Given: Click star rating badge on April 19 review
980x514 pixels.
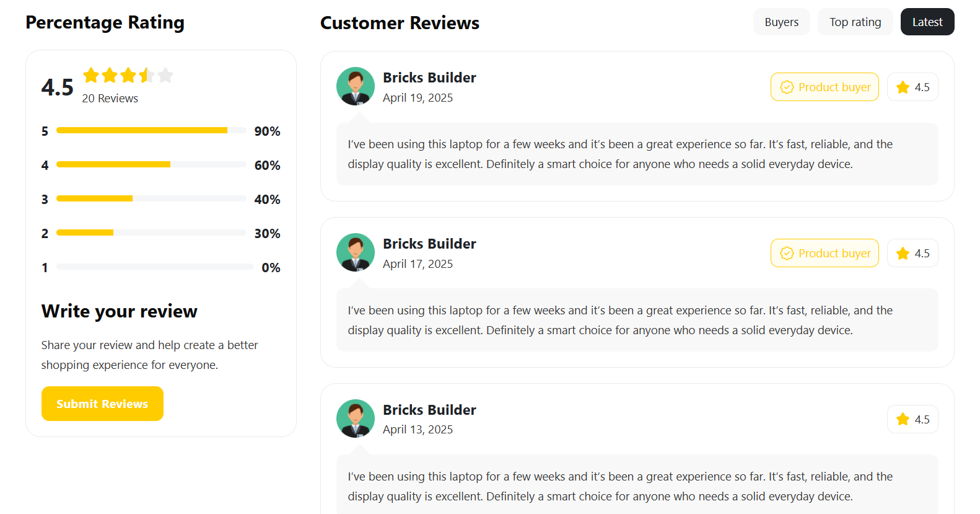Looking at the screenshot, I should (x=912, y=87).
